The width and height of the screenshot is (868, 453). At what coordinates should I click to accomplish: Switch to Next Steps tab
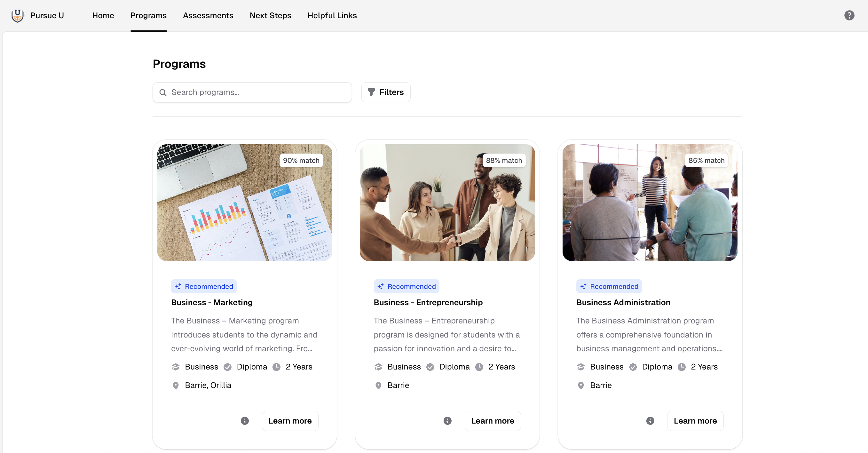pyautogui.click(x=270, y=15)
